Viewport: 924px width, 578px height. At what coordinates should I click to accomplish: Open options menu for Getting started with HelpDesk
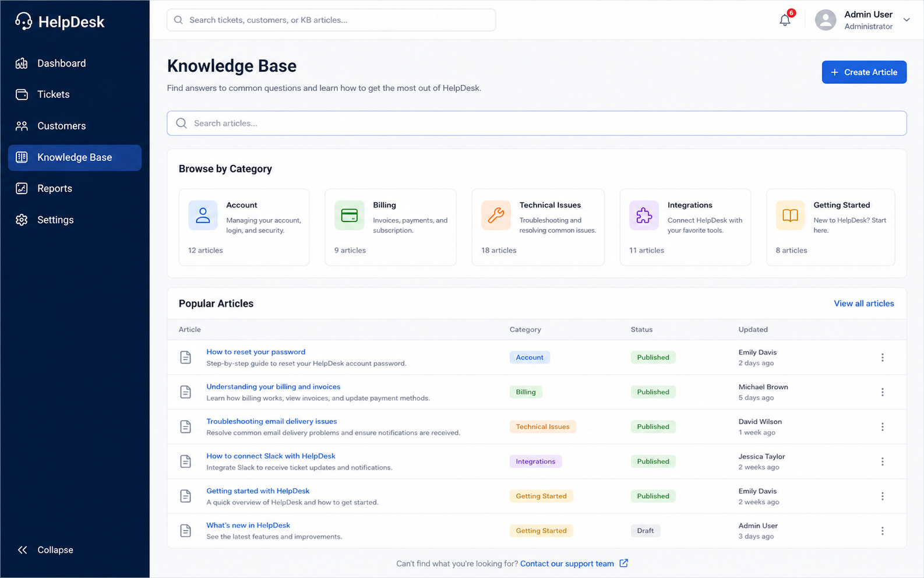[x=882, y=496]
